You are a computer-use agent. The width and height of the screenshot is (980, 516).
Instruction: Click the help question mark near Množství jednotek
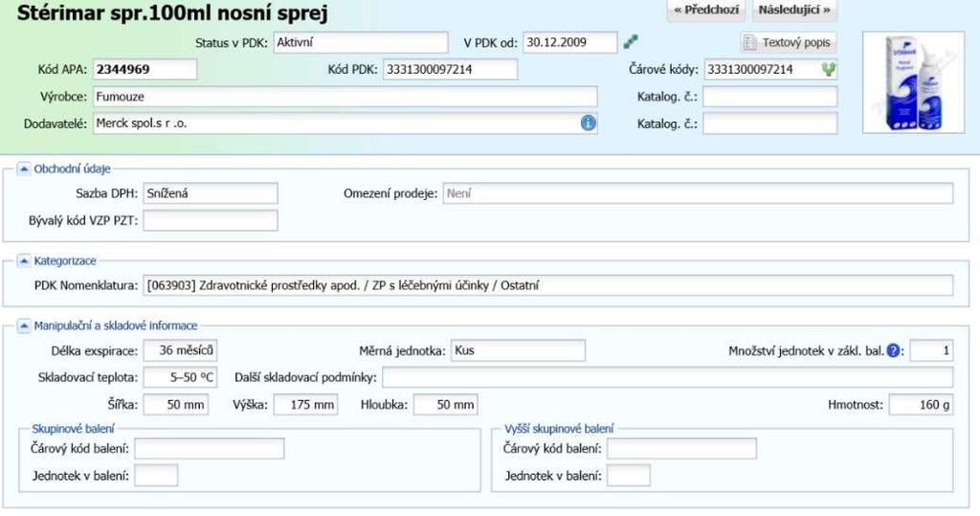click(x=894, y=351)
